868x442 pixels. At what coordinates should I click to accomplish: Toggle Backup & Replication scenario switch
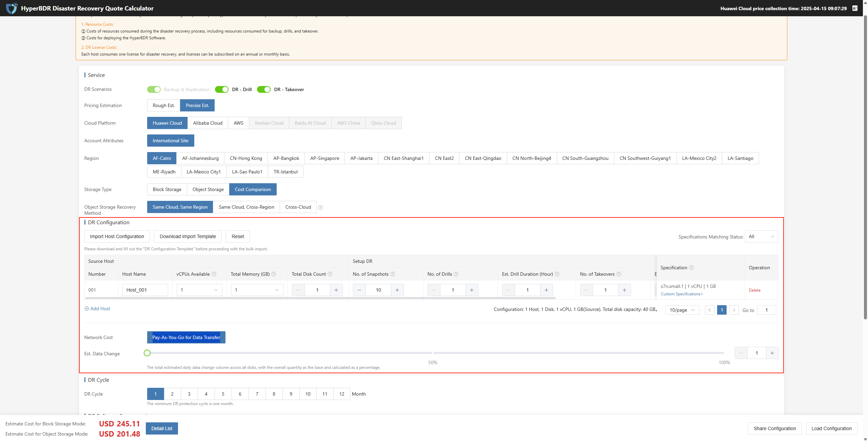click(x=154, y=89)
